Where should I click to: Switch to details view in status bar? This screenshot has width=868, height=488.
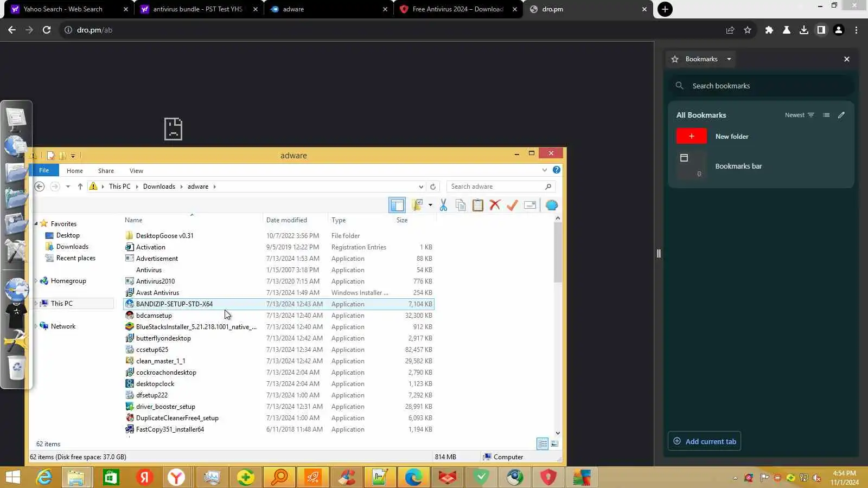tap(542, 444)
